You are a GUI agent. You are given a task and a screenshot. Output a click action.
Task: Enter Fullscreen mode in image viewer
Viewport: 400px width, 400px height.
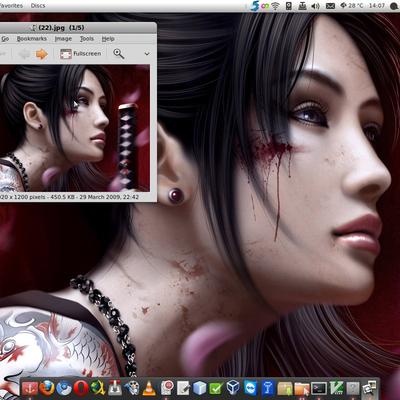pos(80,54)
